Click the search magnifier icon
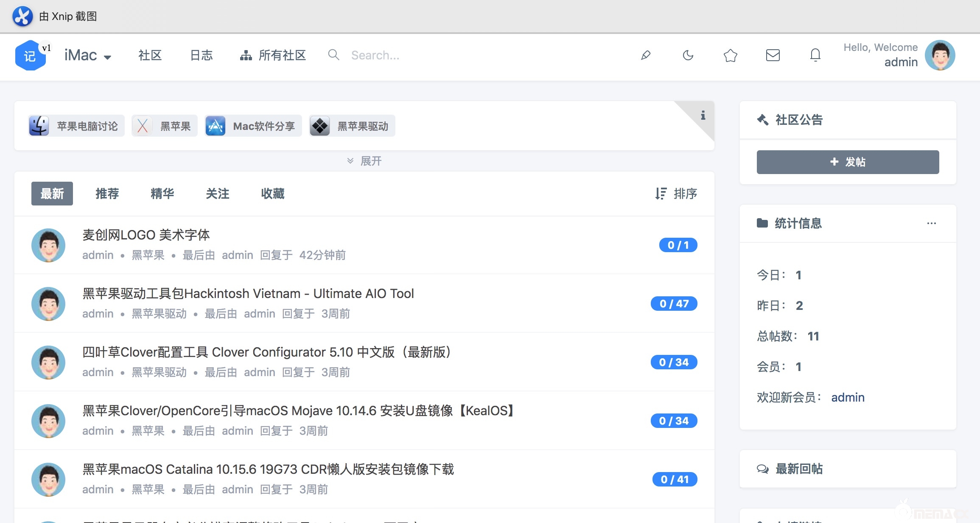 point(333,55)
